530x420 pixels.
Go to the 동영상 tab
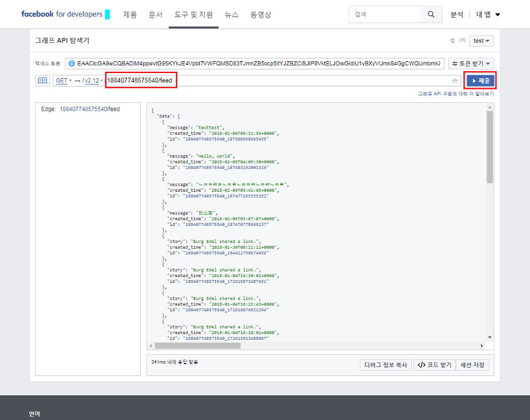coord(261,15)
